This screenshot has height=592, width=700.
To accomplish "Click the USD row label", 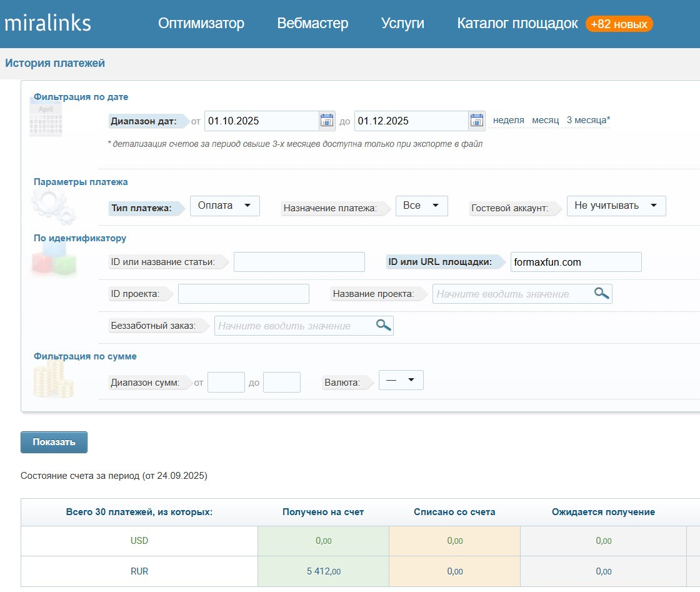I will coord(139,541).
